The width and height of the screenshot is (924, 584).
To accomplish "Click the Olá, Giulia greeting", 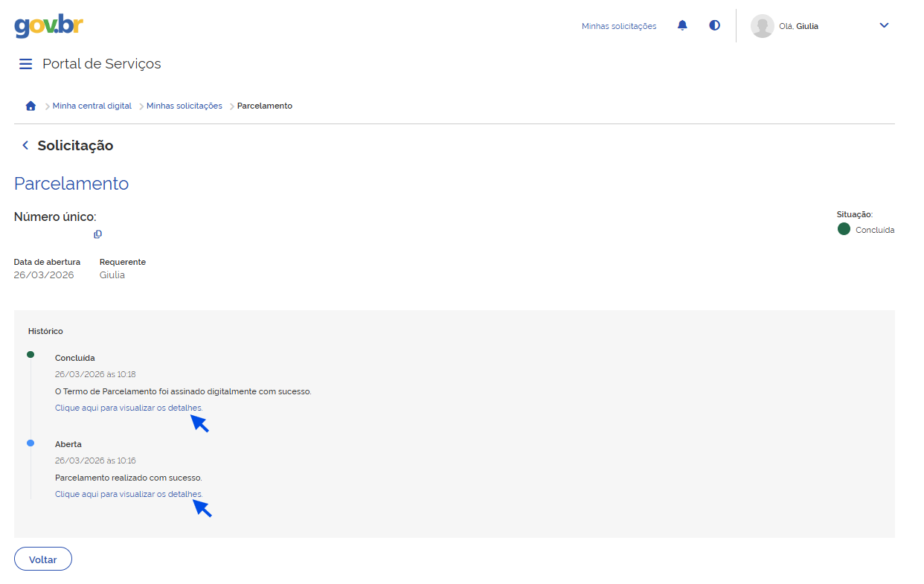I will coord(798,26).
